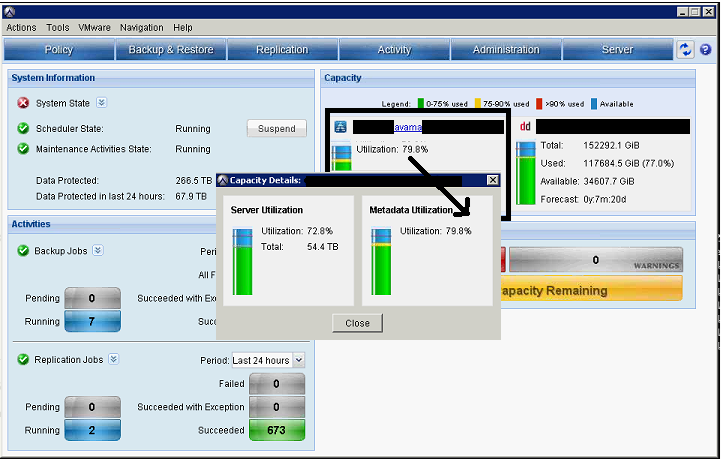721x459 pixels.
Task: Expand the Replication Jobs chevron
Action: (114, 360)
